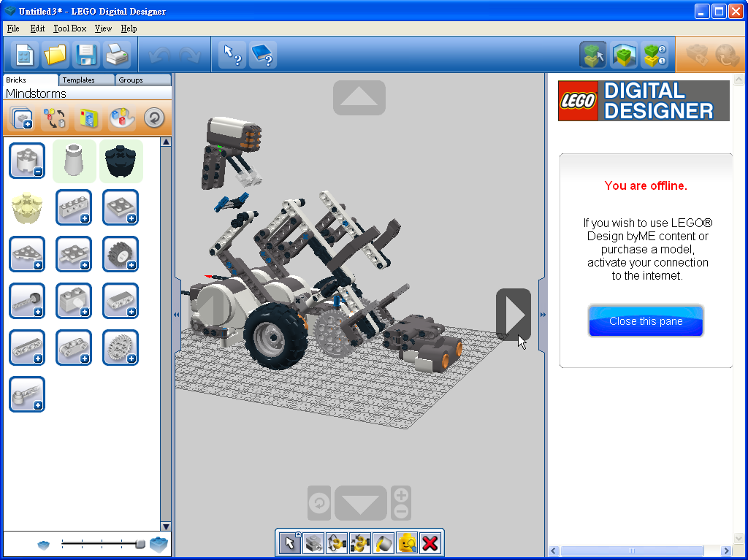Open the Edit menu
Screen dimensions: 748x560
[37, 28]
